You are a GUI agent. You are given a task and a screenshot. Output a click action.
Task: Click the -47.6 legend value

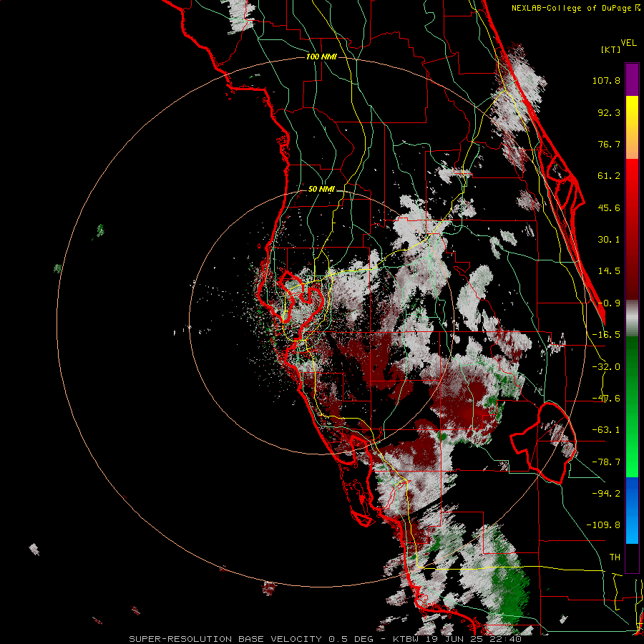point(606,399)
